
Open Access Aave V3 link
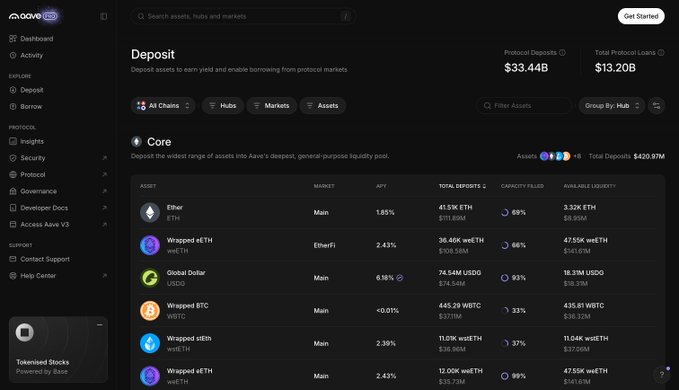coord(58,224)
